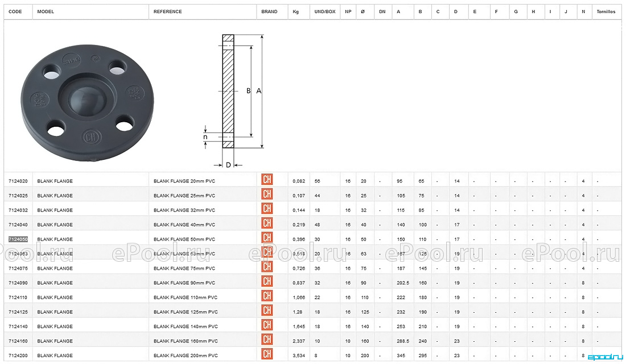
Task: Click weight value 3,534
Action: coord(299,355)
